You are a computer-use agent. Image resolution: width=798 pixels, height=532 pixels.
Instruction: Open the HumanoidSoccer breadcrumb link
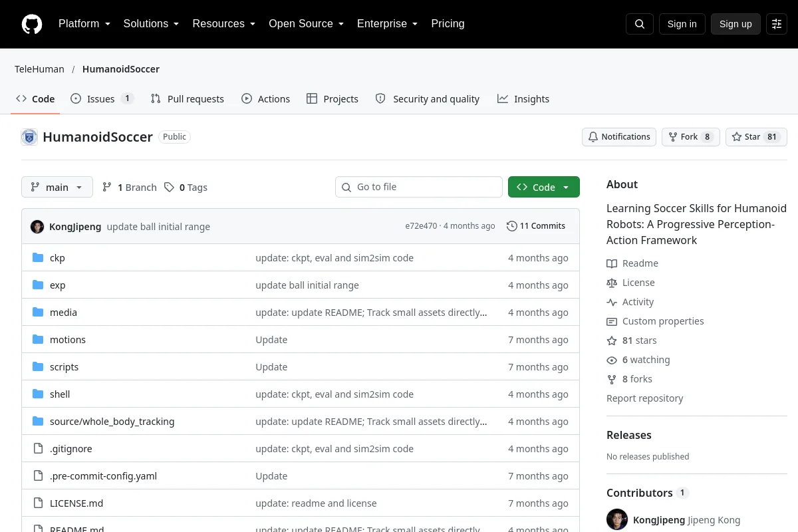click(121, 69)
